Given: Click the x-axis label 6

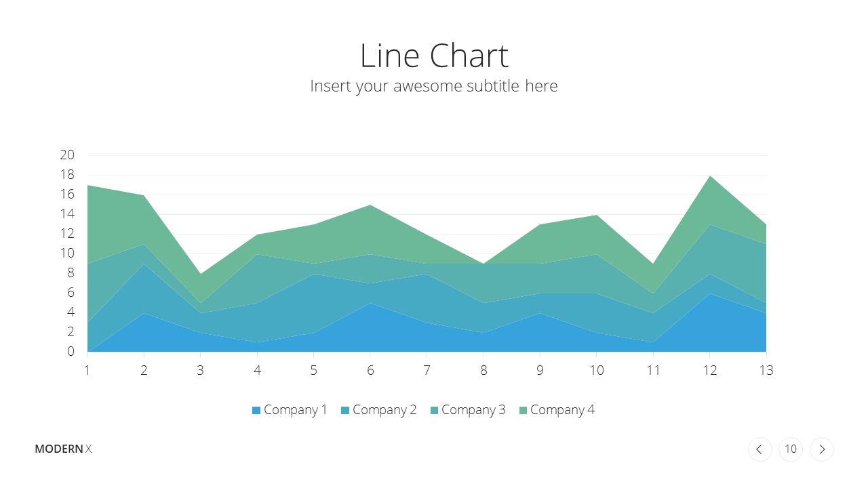Looking at the screenshot, I should pos(370,371).
